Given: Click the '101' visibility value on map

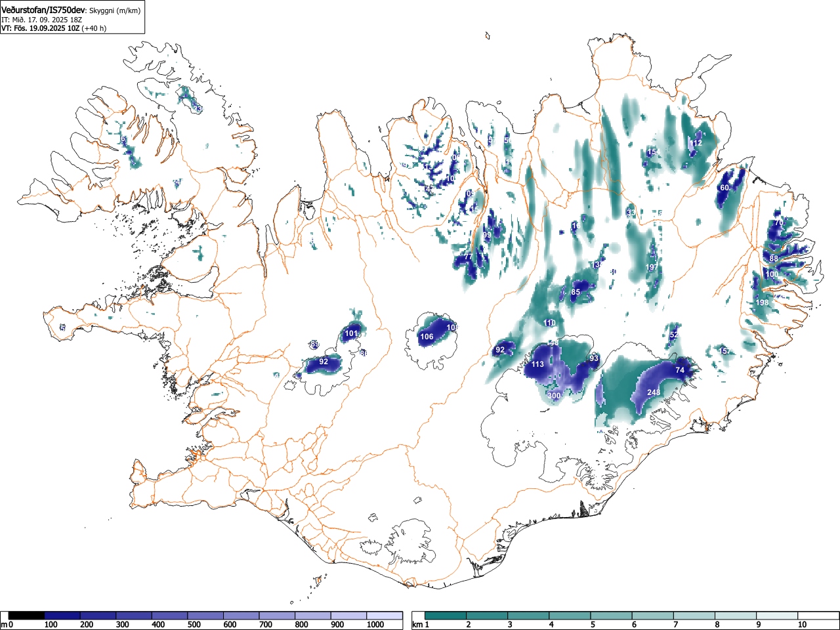Looking at the screenshot, I should [352, 333].
